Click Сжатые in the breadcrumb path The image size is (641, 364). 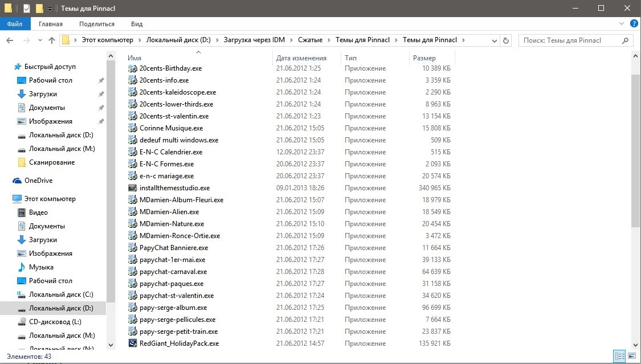click(311, 40)
